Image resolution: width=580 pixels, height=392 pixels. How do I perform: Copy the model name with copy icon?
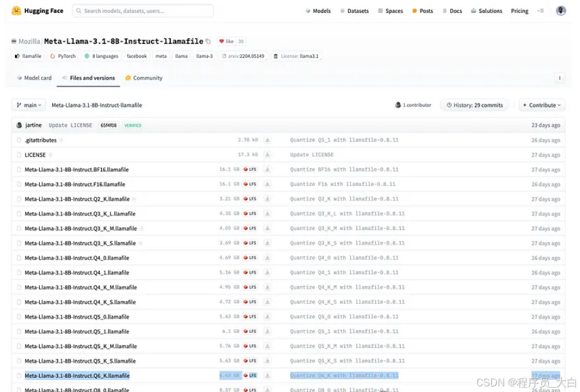tap(208, 42)
